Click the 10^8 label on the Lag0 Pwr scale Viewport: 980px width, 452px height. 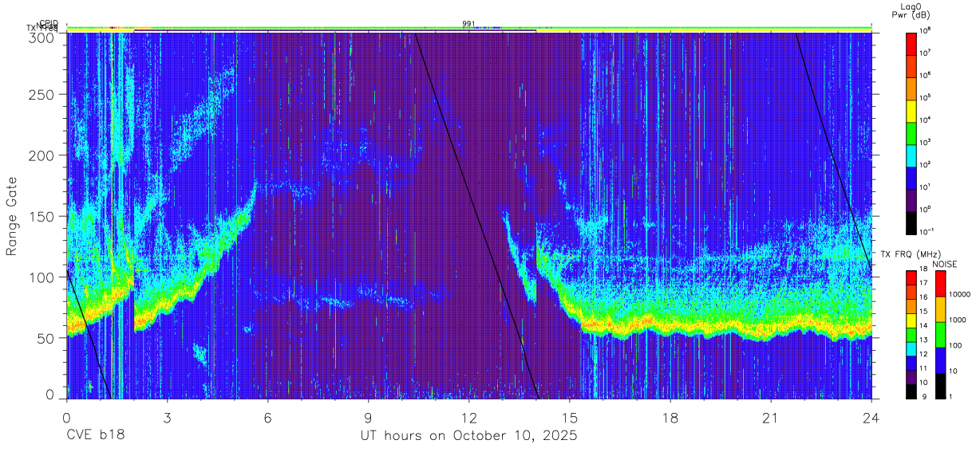click(x=925, y=30)
